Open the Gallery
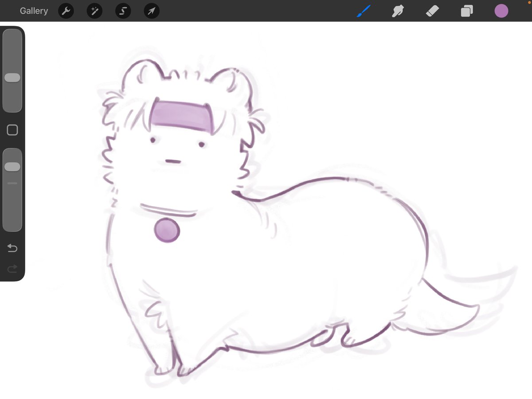 [34, 11]
